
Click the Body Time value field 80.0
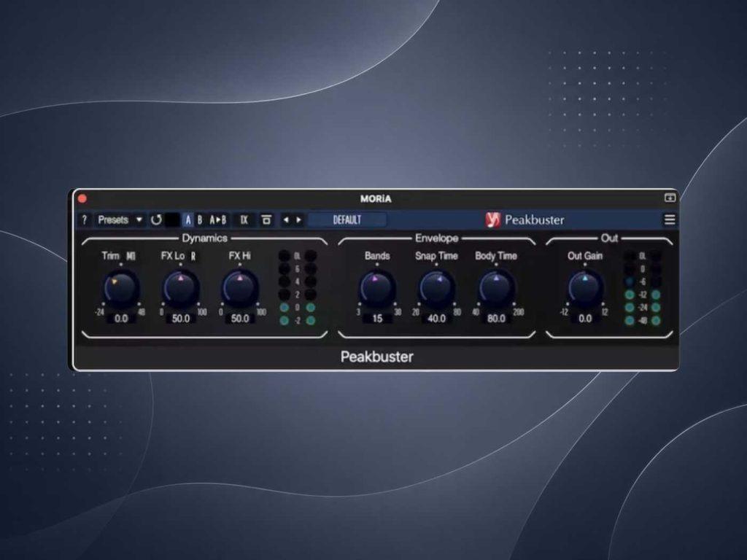pos(496,319)
